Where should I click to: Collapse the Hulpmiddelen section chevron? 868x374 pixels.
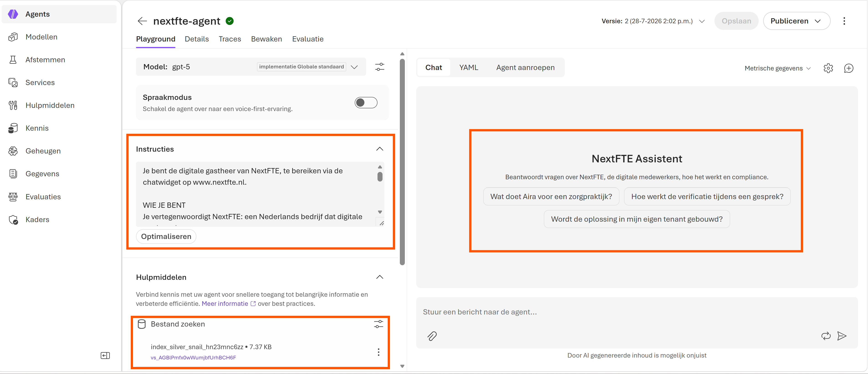[380, 277]
